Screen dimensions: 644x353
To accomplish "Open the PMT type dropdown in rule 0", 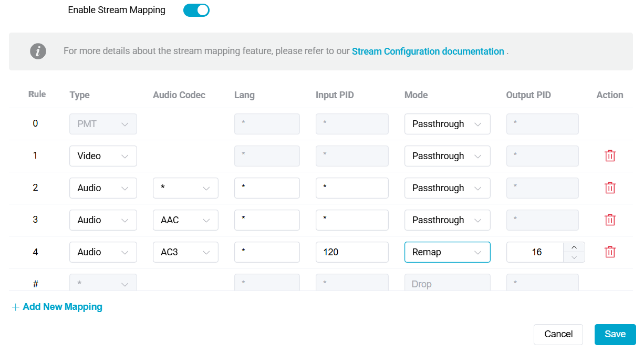I will tap(103, 124).
